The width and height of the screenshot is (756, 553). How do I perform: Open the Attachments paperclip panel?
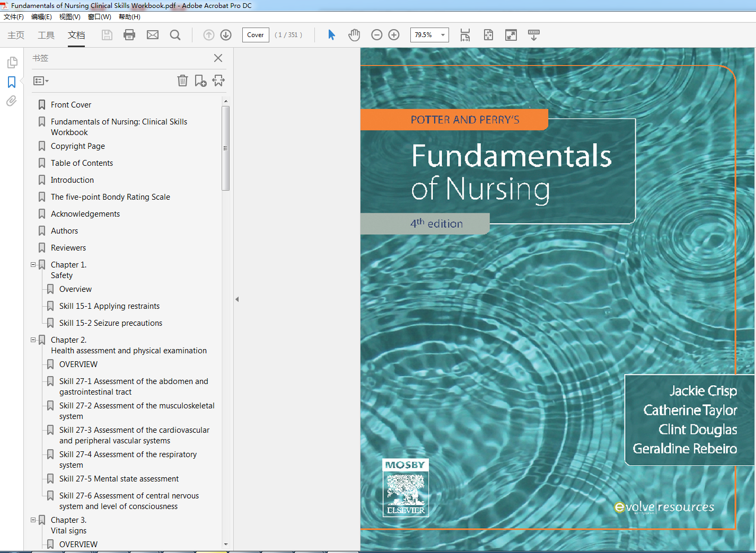12,101
